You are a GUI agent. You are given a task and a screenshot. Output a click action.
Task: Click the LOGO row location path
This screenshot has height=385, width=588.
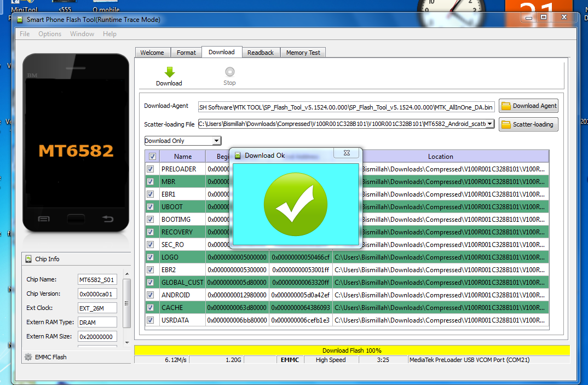pyautogui.click(x=440, y=257)
